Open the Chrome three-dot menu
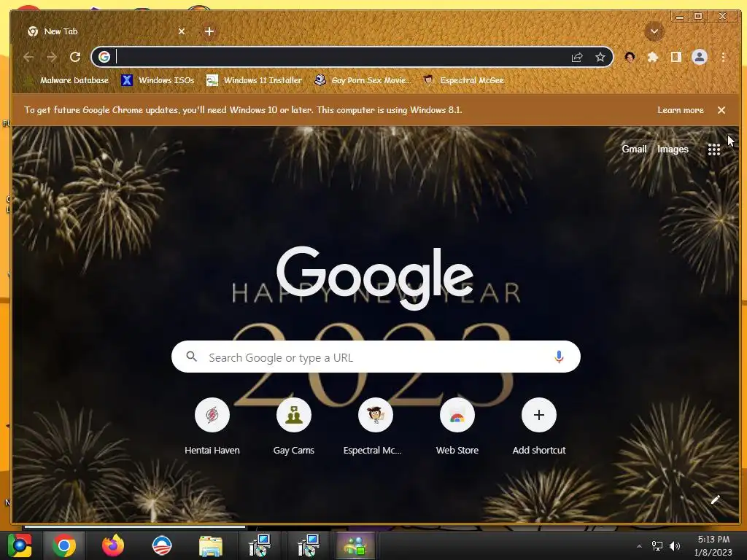This screenshot has height=560, width=747. tap(723, 57)
